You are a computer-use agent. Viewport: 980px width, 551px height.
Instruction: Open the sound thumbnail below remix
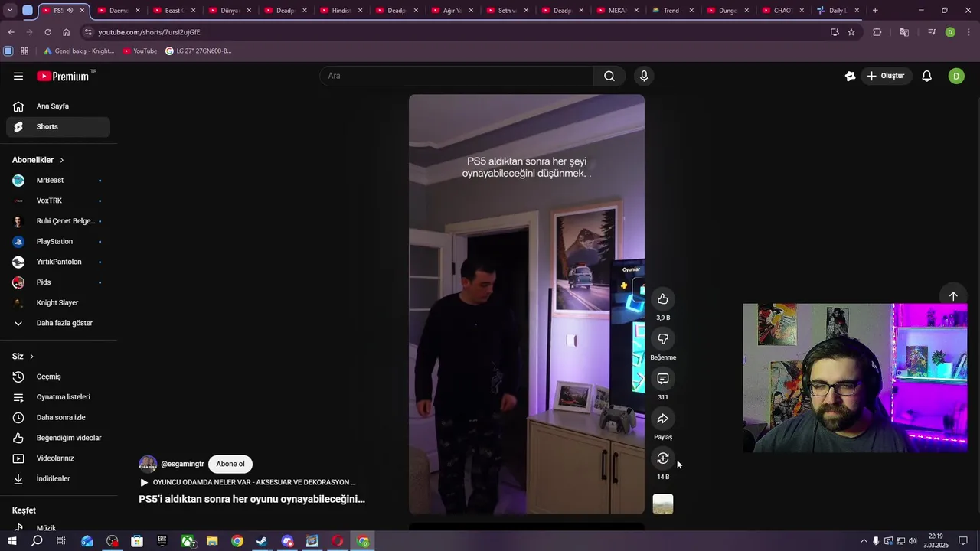pyautogui.click(x=663, y=504)
